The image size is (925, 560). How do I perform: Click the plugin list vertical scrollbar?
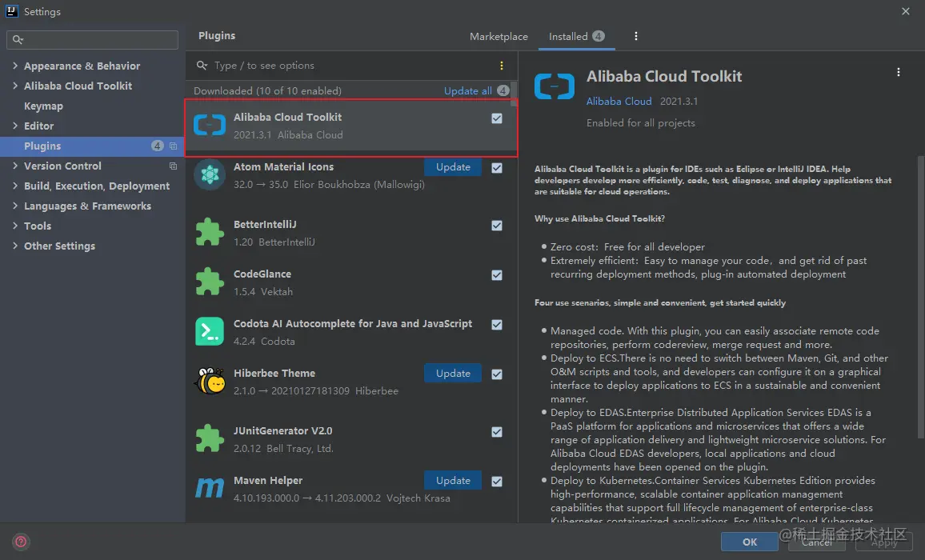pyautogui.click(x=514, y=94)
